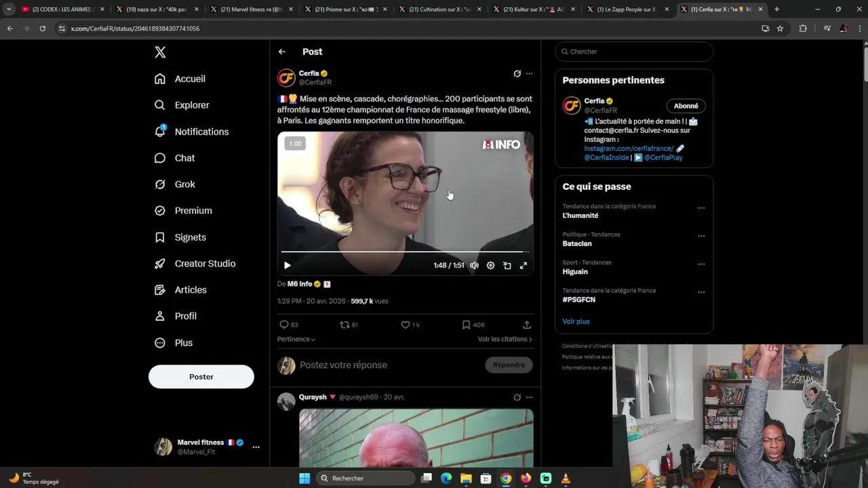Mute the video sound
This screenshot has height=488, width=868.
pos(474,266)
